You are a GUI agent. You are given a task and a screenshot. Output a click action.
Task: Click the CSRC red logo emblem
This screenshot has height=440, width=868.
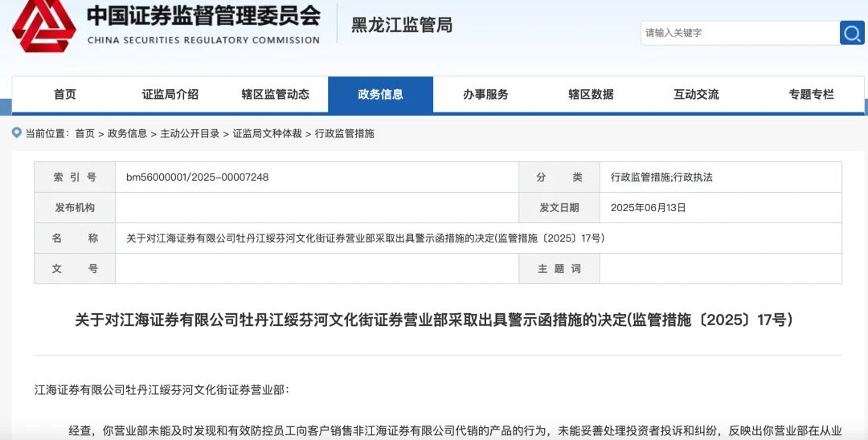(x=43, y=26)
